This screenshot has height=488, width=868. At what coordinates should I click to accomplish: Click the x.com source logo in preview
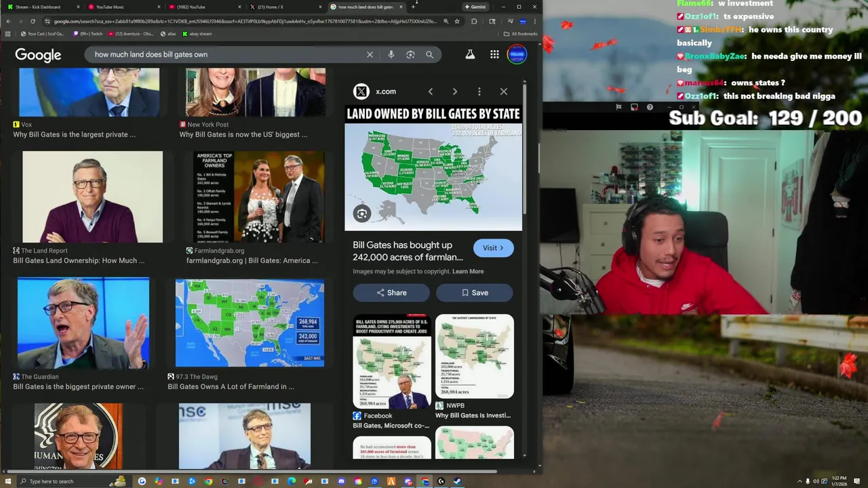point(361,91)
